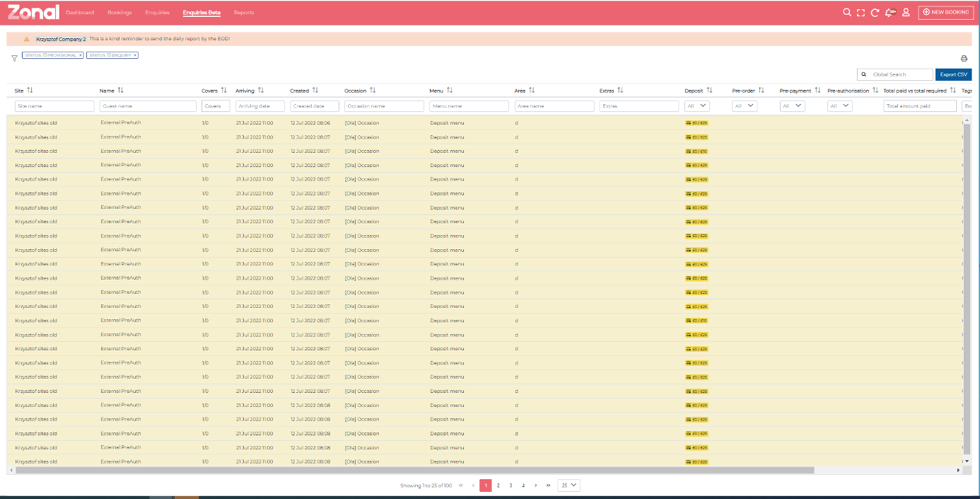Open the Reports tab

click(x=244, y=12)
